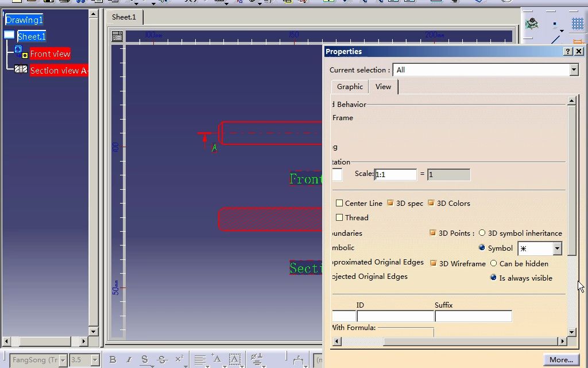Select Front view in the specification tree
The height and width of the screenshot is (368, 588).
[x=50, y=53]
